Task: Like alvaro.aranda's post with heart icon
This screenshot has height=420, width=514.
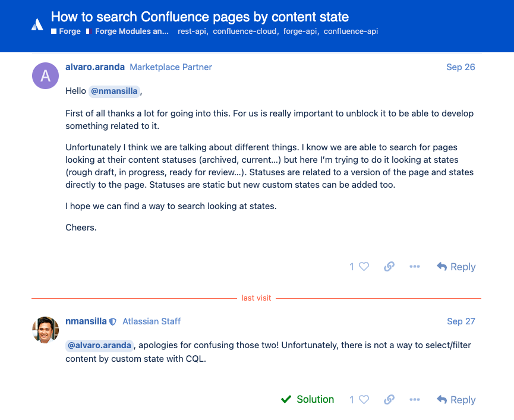Action: [364, 267]
